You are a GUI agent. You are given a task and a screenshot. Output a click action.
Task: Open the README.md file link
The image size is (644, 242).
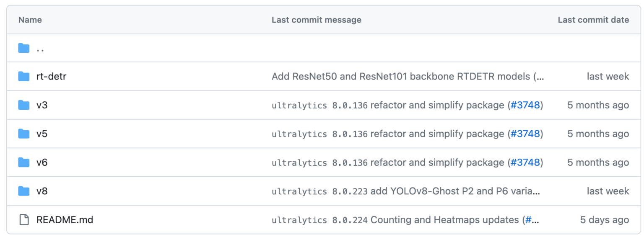click(x=65, y=220)
